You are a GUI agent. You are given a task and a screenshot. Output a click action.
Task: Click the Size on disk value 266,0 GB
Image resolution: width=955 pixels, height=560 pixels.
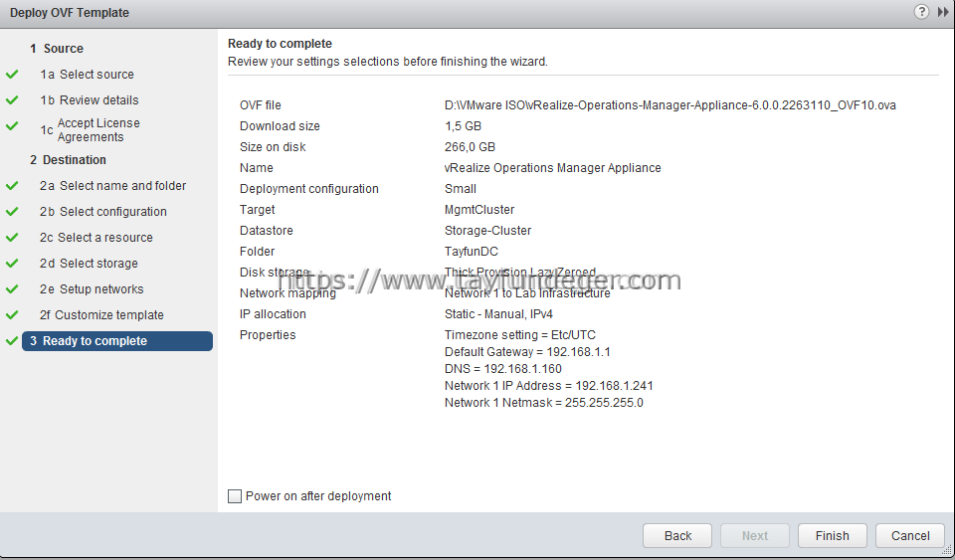tap(470, 146)
